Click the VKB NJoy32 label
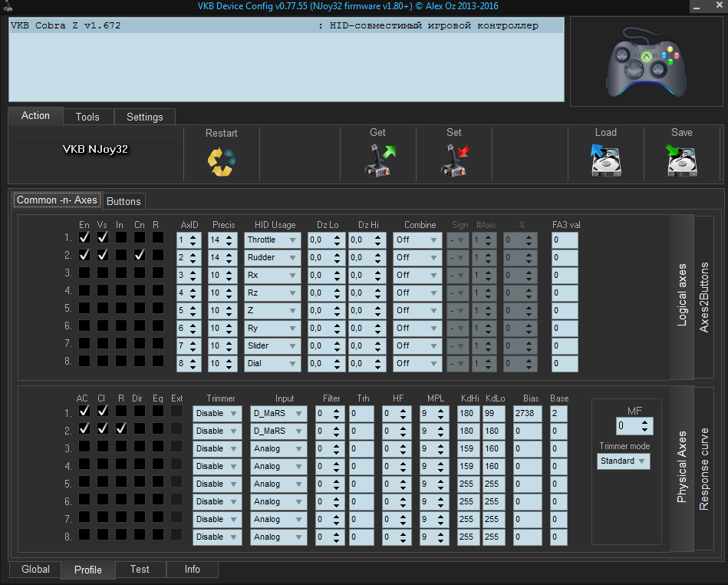 pyautogui.click(x=95, y=149)
